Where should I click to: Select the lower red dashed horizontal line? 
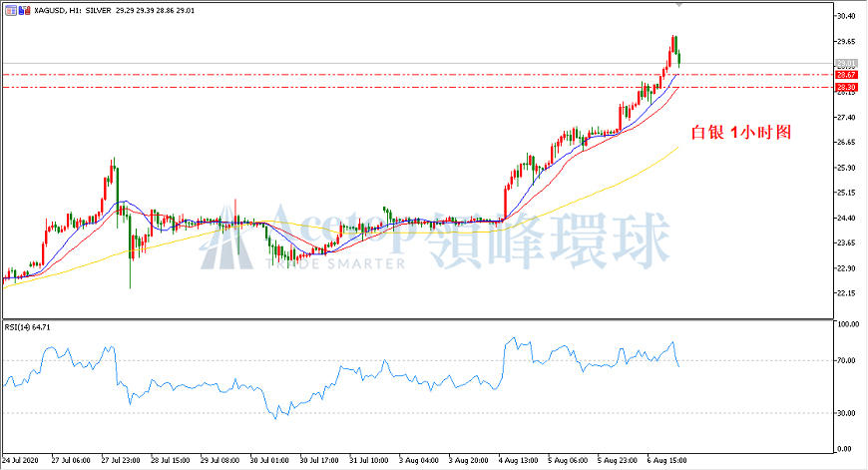tap(418, 87)
